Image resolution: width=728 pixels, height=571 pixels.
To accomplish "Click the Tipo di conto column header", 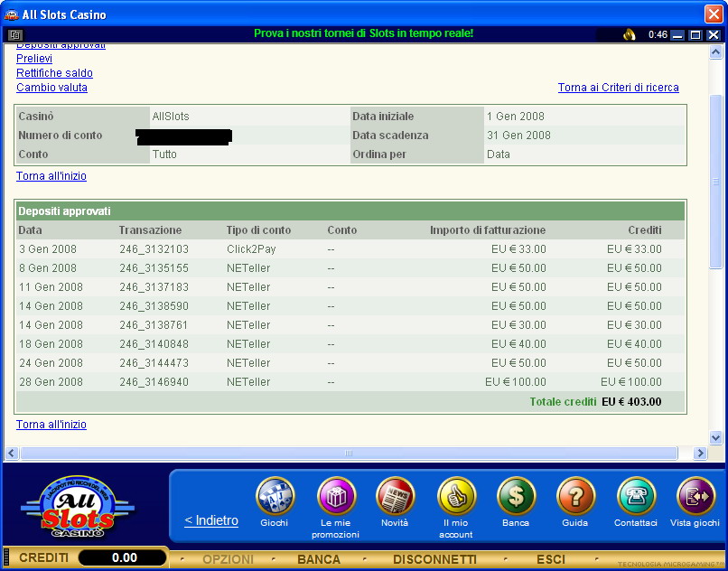I will [258, 230].
